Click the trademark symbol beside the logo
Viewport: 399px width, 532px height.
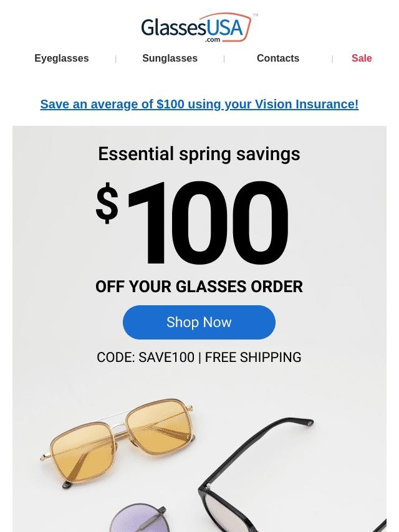pos(256,15)
